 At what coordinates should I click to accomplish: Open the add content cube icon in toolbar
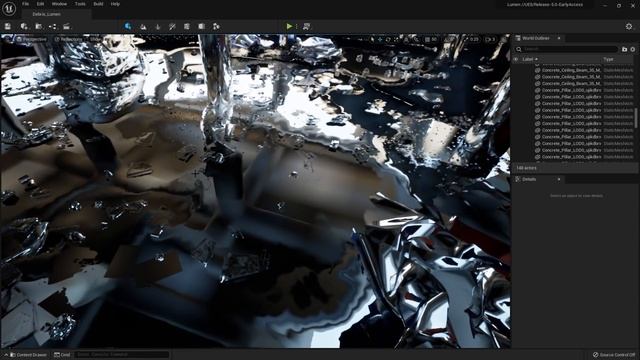[x=24, y=27]
